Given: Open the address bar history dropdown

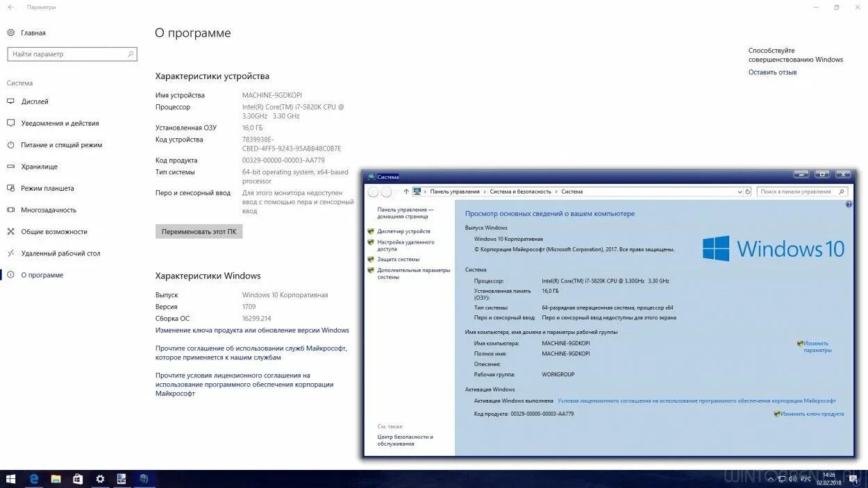Looking at the screenshot, I should (x=740, y=192).
